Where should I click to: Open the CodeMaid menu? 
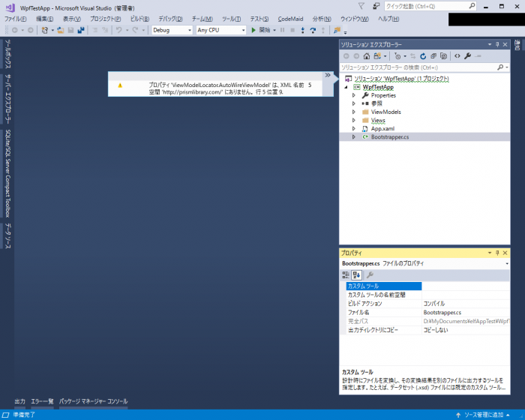pyautogui.click(x=289, y=19)
